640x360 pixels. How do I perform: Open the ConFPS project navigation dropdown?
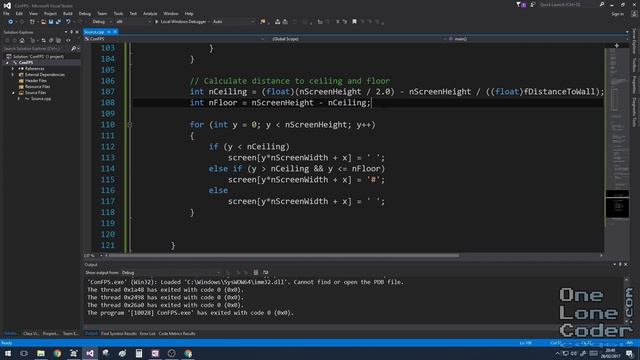click(174, 39)
